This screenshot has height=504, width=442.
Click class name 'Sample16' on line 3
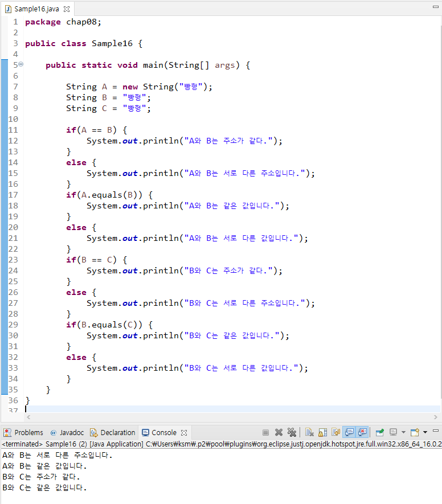tap(112, 43)
